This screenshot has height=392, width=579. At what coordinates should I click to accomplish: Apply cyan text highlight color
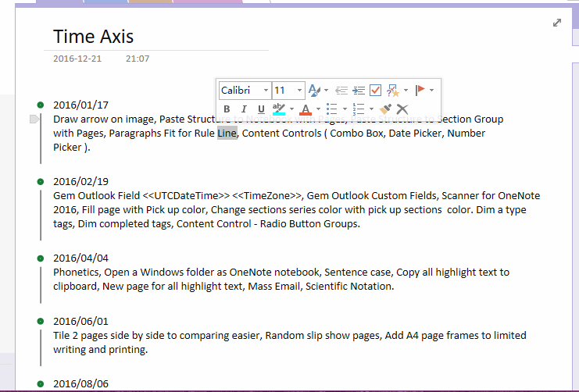point(278,109)
